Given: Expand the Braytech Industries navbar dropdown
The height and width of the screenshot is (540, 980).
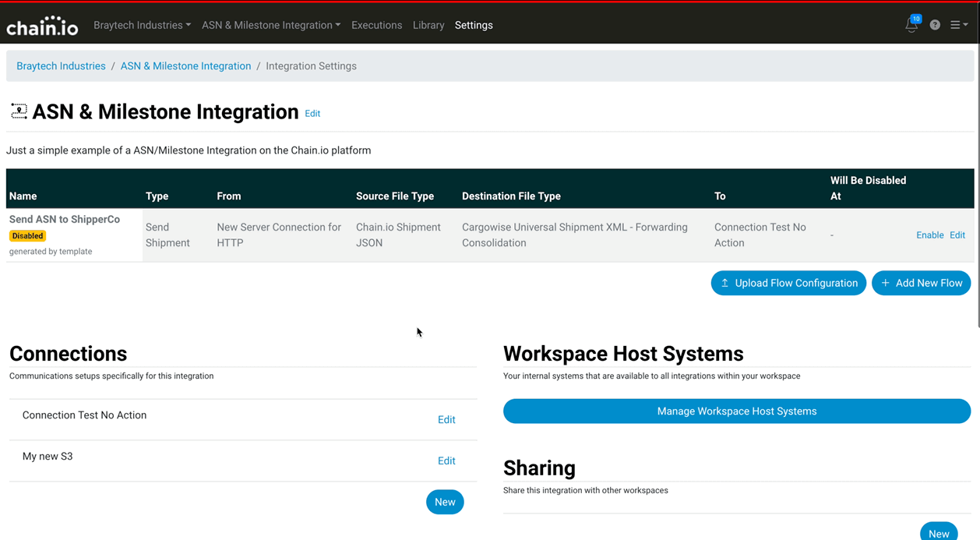Looking at the screenshot, I should [142, 25].
